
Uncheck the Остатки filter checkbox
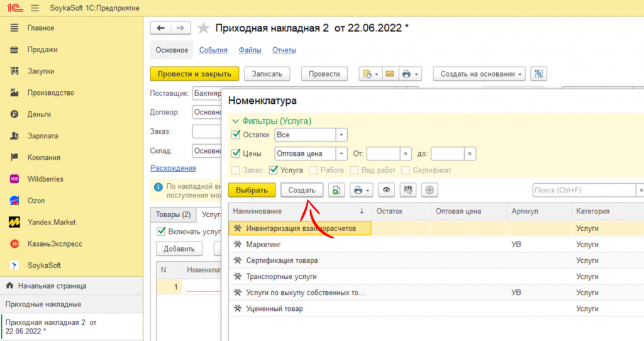pyautogui.click(x=236, y=135)
